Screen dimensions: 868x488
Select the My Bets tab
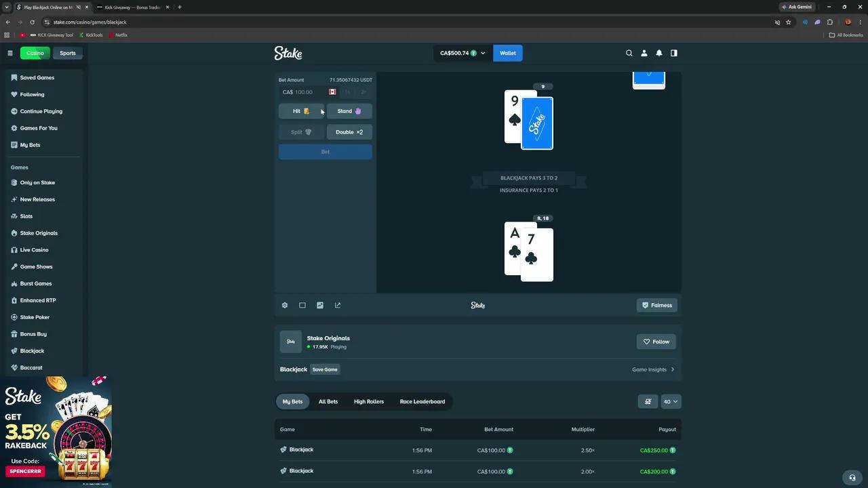(x=292, y=401)
